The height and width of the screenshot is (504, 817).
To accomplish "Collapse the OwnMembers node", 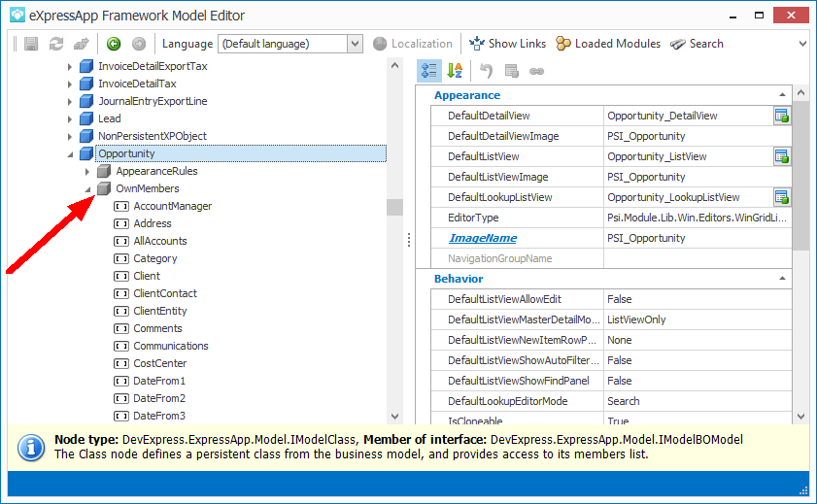I will [87, 189].
